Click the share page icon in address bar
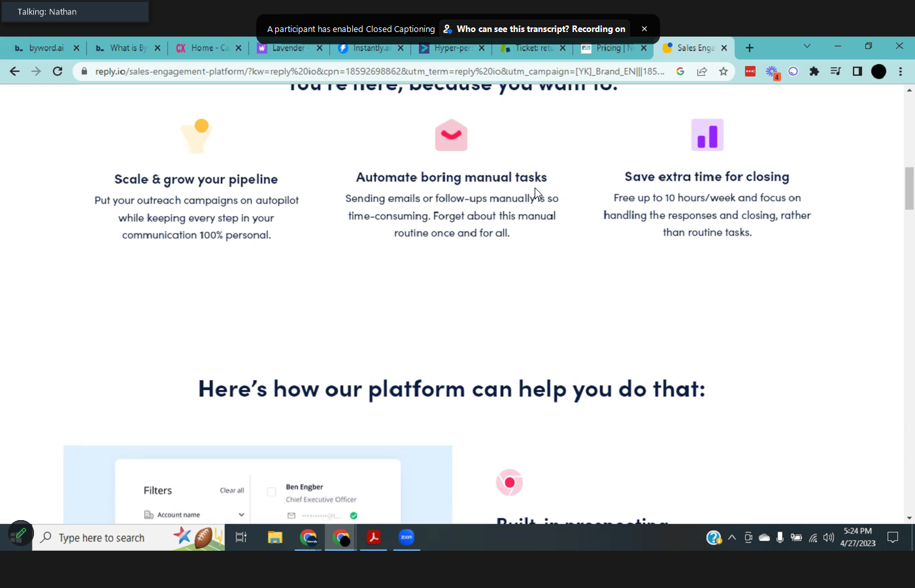The height and width of the screenshot is (588, 915). 702,71
